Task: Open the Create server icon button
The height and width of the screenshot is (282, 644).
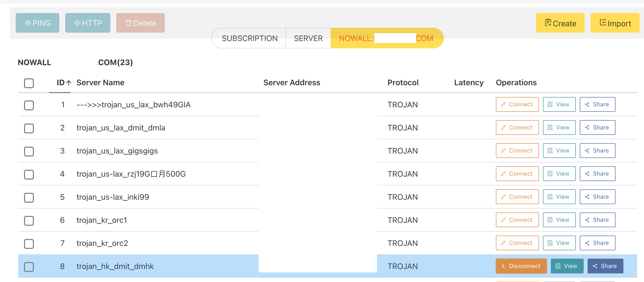Action: coord(548,23)
